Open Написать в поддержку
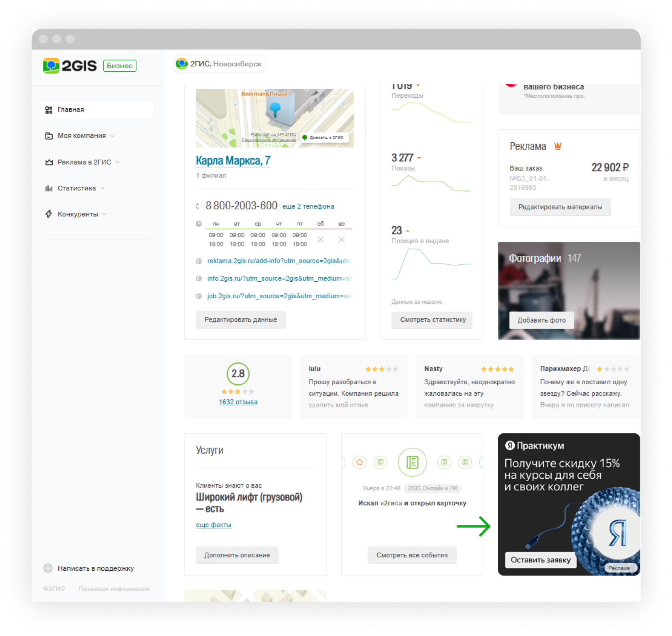This screenshot has width=672, height=636. tap(96, 568)
